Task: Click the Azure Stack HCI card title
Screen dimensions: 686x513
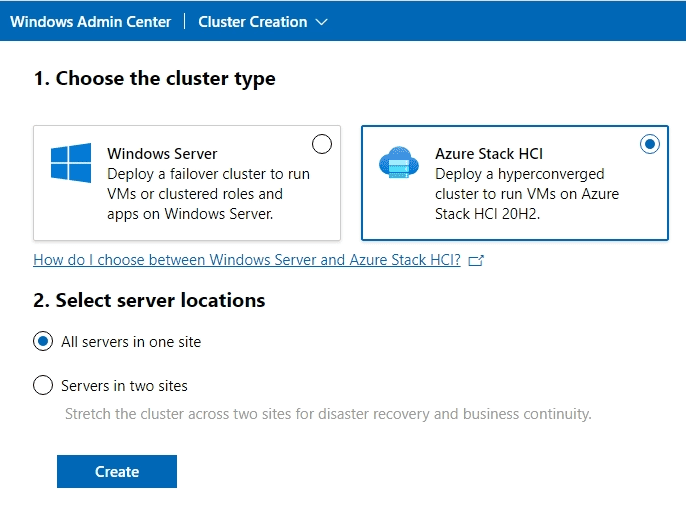Action: pyautogui.click(x=489, y=154)
